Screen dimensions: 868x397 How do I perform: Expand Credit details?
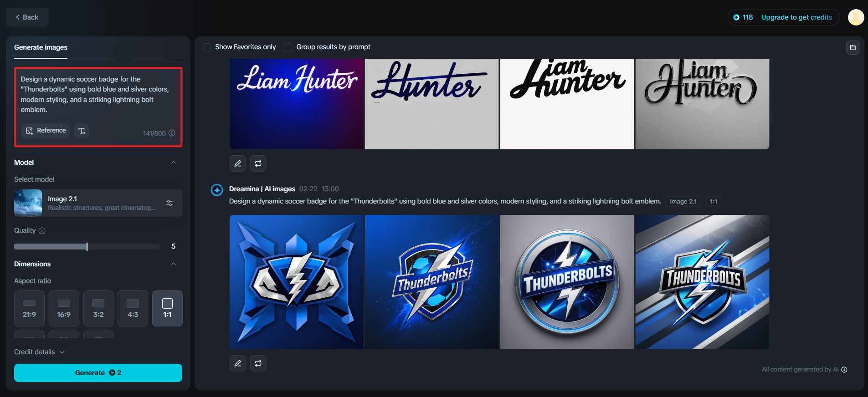click(x=39, y=352)
